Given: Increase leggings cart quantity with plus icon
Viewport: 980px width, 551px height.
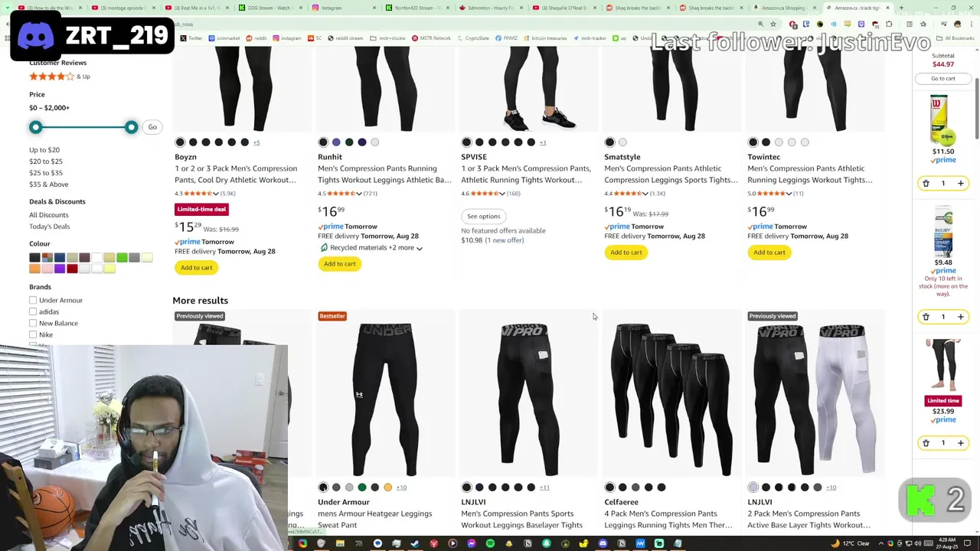Looking at the screenshot, I should [x=961, y=443].
